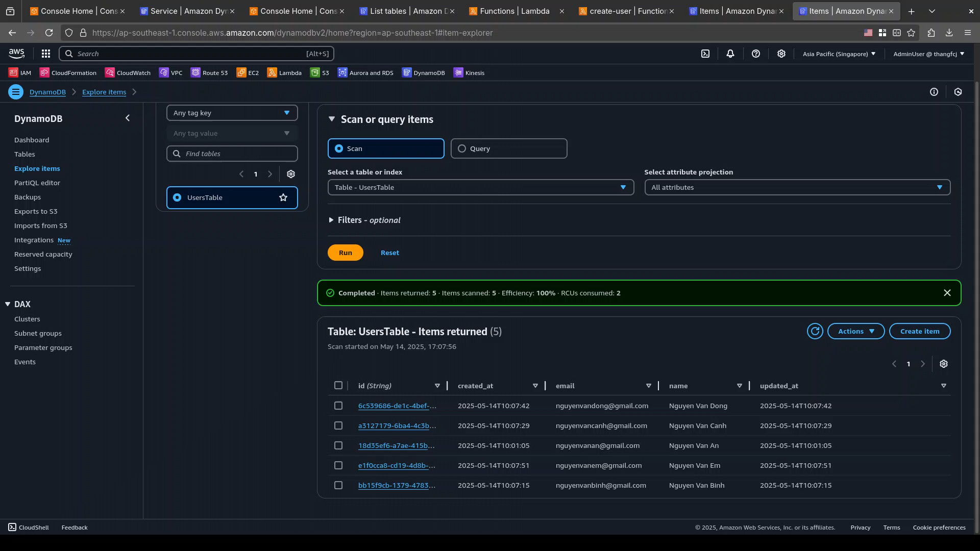Image resolution: width=980 pixels, height=551 pixels.
Task: Open the AWS services grid menu
Action: coord(46,54)
